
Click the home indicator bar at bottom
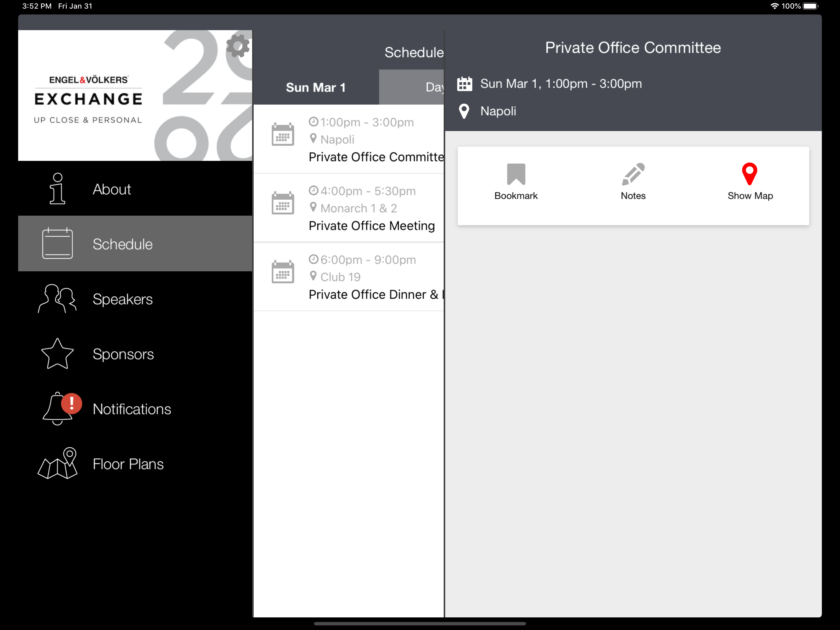pos(420,624)
